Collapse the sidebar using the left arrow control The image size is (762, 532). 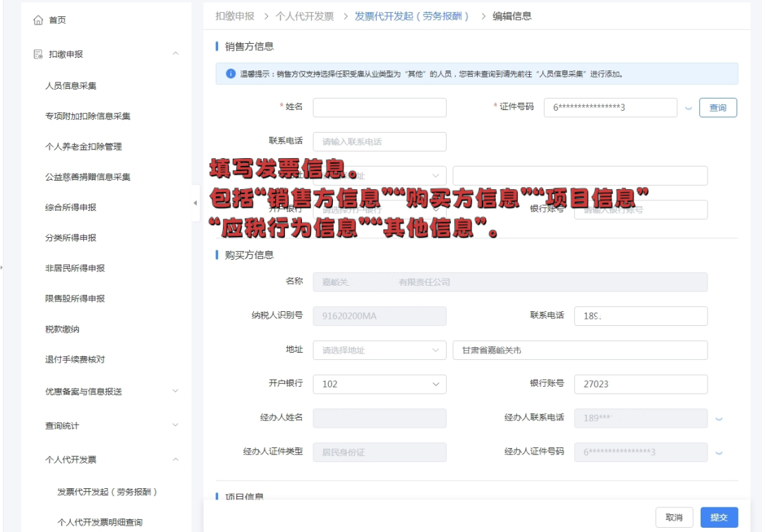click(x=195, y=203)
